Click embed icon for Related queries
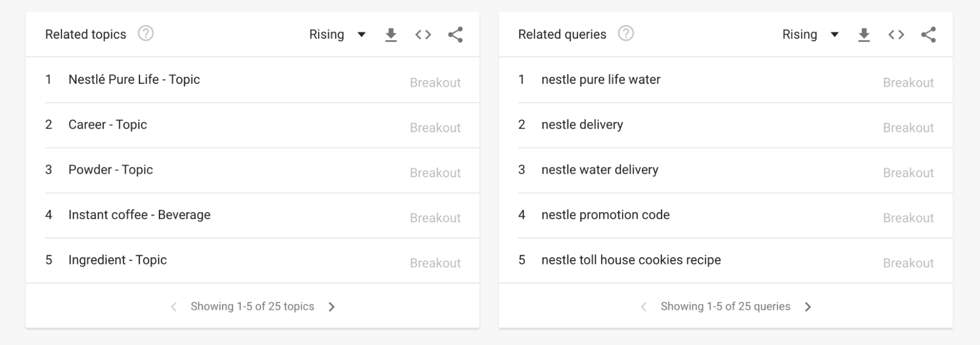Image resolution: width=980 pixels, height=345 pixels. click(x=896, y=35)
